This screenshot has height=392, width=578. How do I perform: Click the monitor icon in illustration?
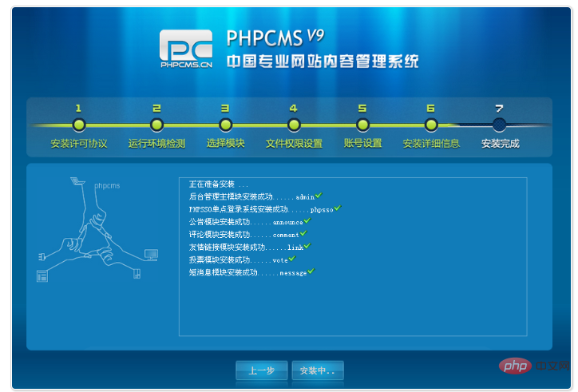[151, 255]
